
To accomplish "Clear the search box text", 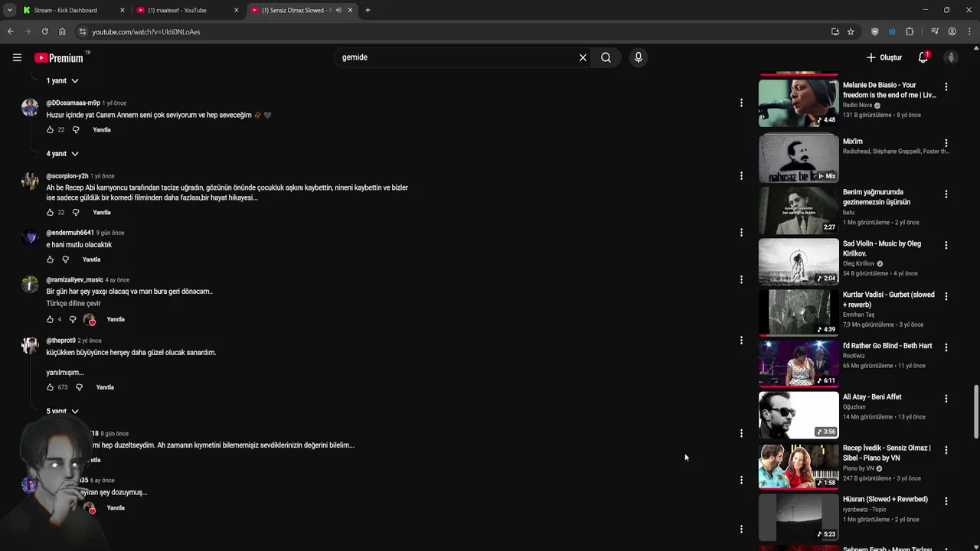I will [x=583, y=57].
